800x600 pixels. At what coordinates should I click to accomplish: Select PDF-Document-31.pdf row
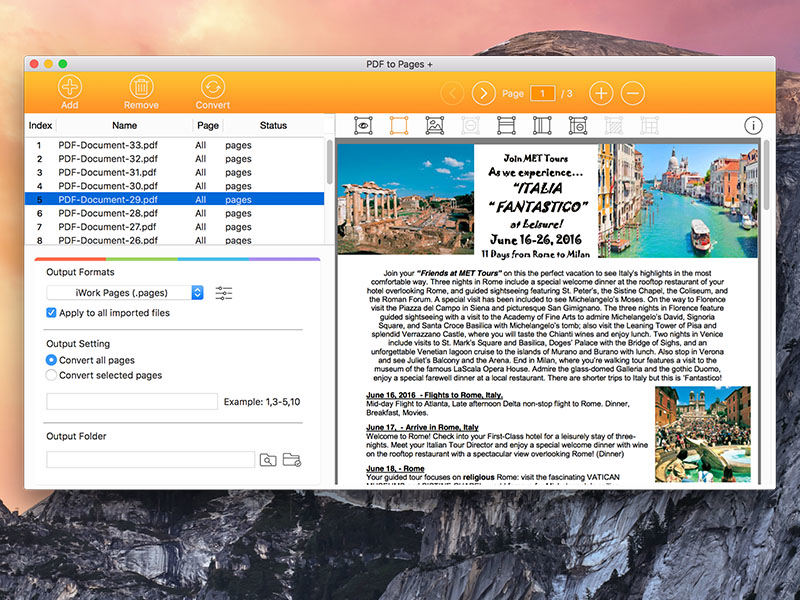pos(174,172)
